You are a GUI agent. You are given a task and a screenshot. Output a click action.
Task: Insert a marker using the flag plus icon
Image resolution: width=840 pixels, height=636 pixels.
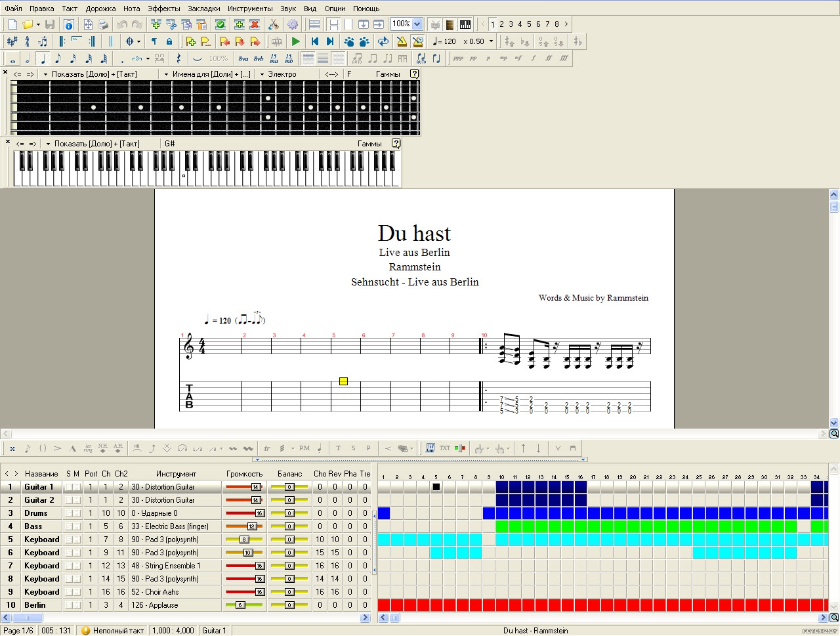pos(190,41)
